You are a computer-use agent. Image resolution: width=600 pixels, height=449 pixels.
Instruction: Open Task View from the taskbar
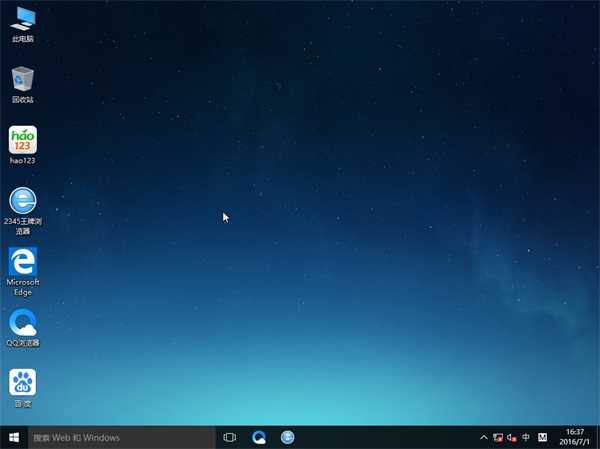point(230,438)
